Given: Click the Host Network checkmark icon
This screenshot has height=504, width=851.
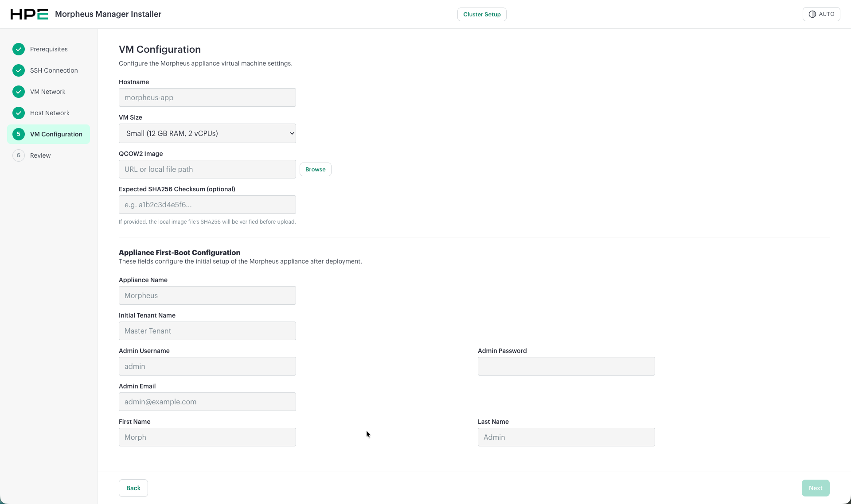Looking at the screenshot, I should tap(19, 113).
